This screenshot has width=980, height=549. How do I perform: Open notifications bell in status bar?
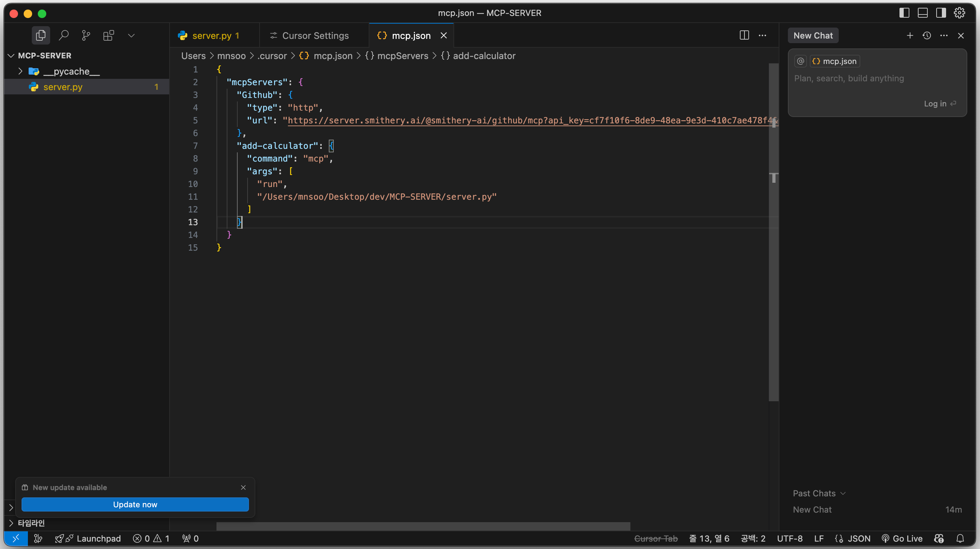(x=960, y=538)
